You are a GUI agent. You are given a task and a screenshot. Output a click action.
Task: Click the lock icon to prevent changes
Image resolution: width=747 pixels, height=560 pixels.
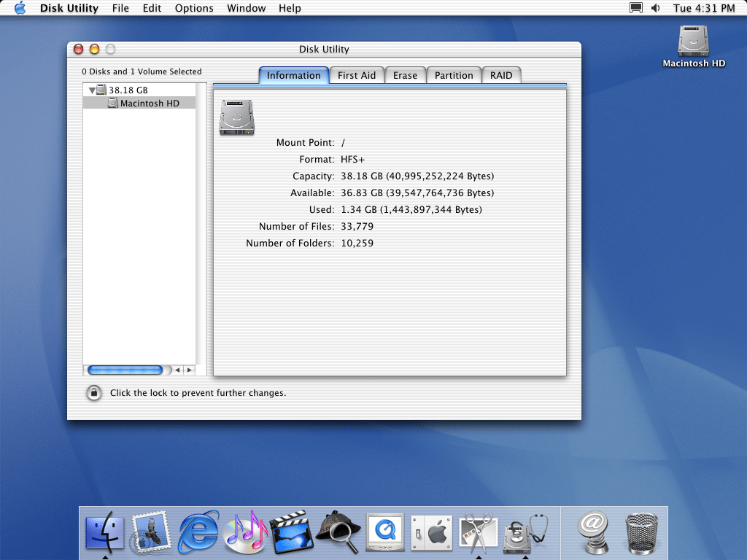94,393
